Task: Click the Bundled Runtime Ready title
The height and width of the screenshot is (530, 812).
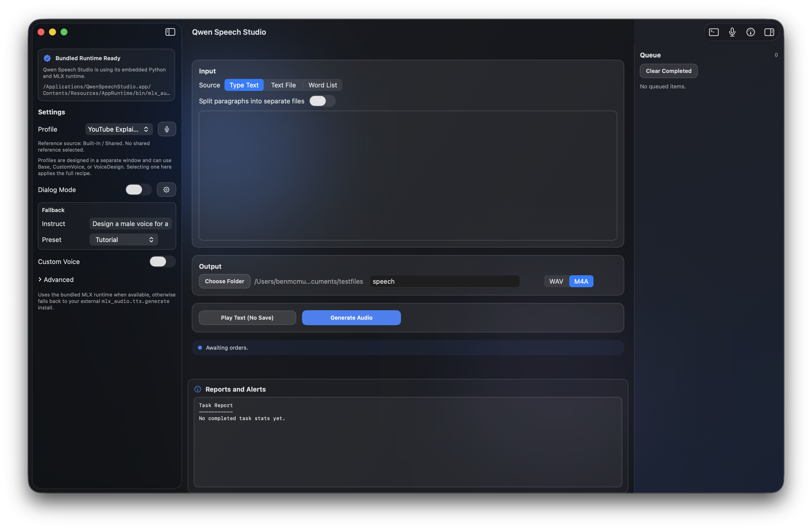Action: (88, 58)
